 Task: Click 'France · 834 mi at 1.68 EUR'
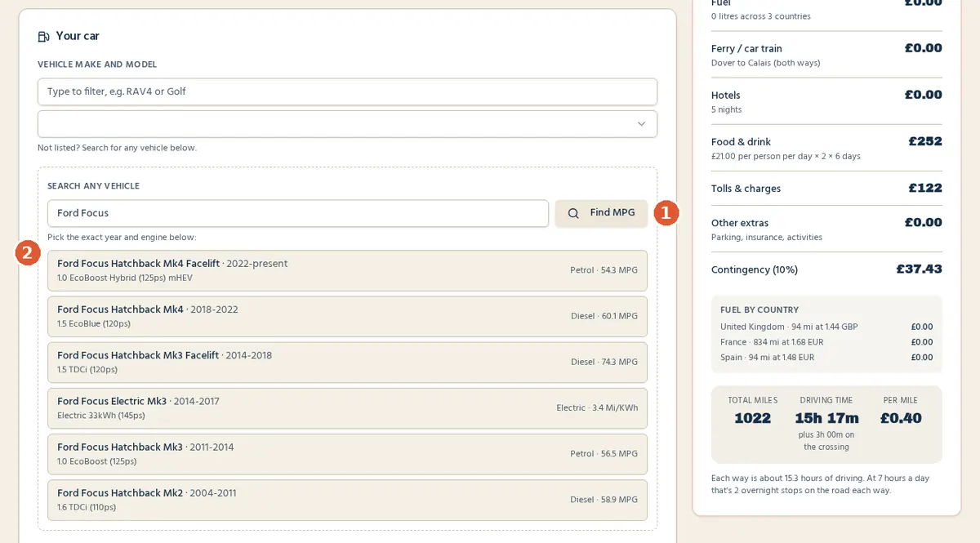click(772, 342)
